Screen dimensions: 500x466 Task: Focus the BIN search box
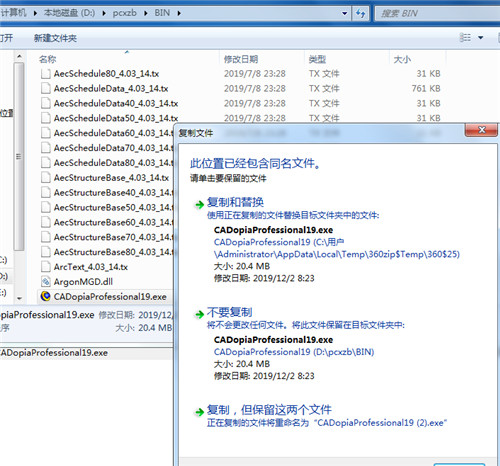437,13
